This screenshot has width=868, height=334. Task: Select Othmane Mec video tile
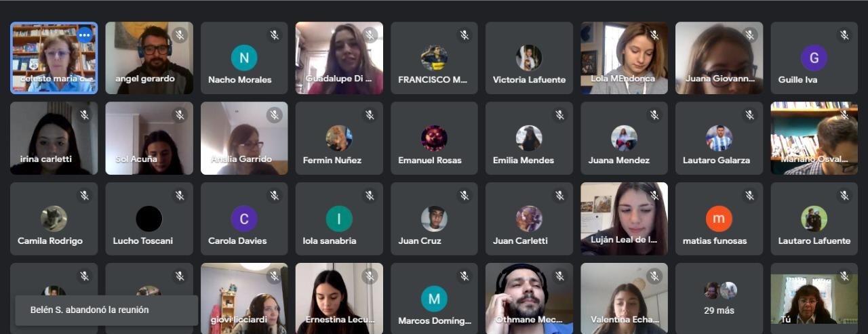529,299
